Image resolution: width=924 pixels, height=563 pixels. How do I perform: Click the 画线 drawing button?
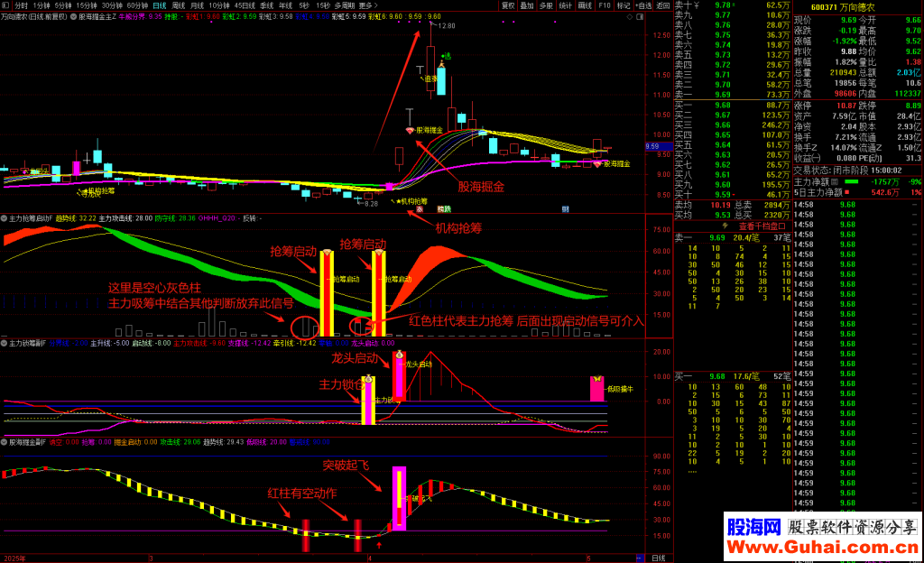click(585, 5)
